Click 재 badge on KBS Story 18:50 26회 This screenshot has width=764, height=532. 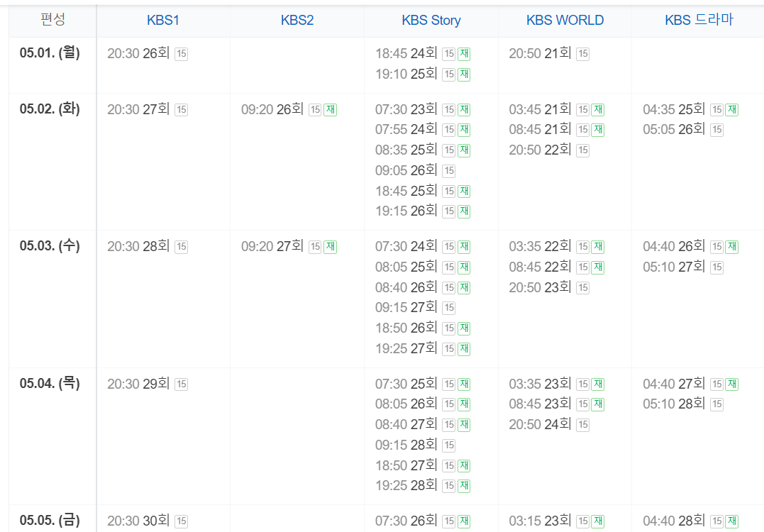point(464,328)
